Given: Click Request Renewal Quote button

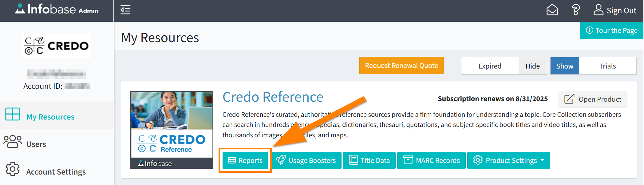Looking at the screenshot, I should [401, 65].
